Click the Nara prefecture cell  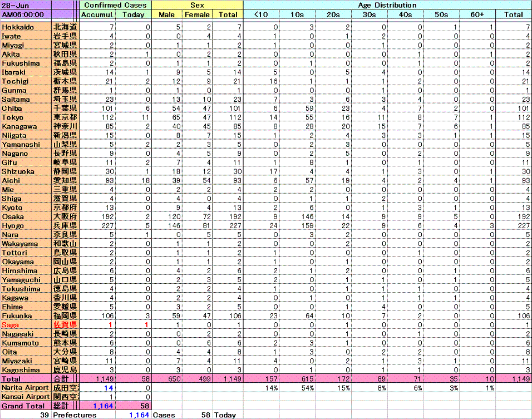(26, 235)
